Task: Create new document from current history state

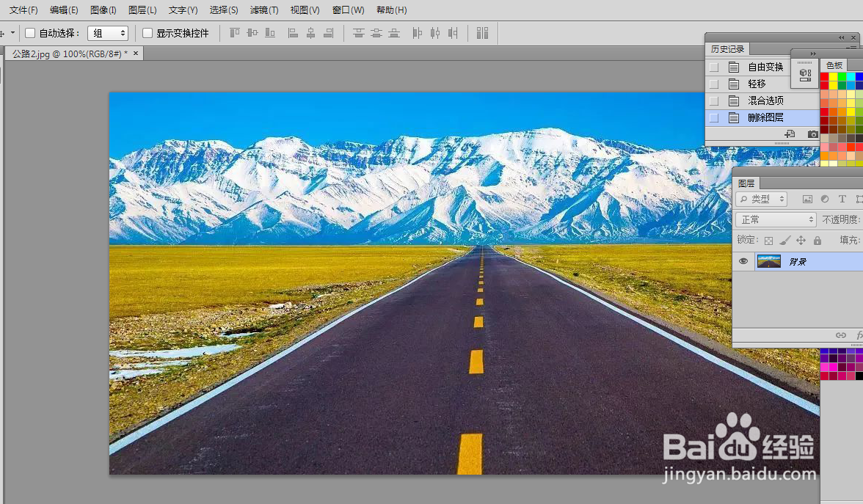Action: pos(790,134)
